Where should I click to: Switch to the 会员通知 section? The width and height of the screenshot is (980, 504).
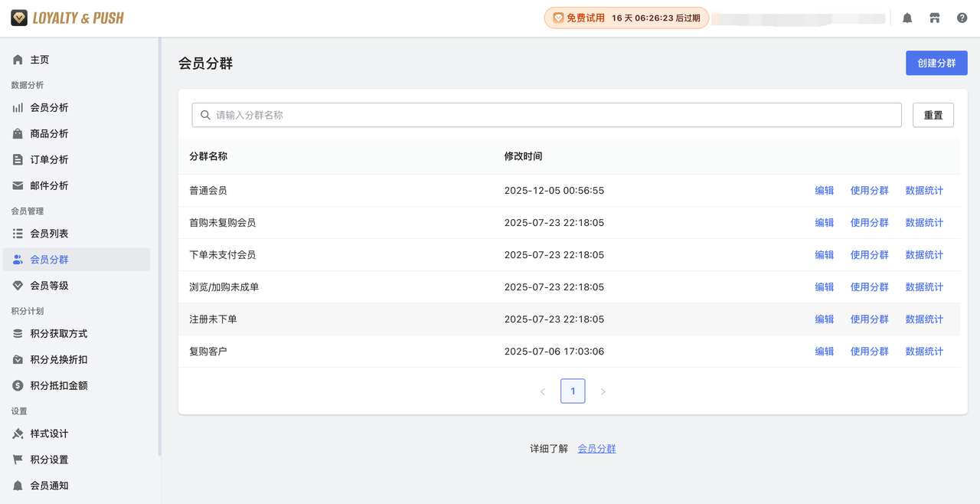46,485
